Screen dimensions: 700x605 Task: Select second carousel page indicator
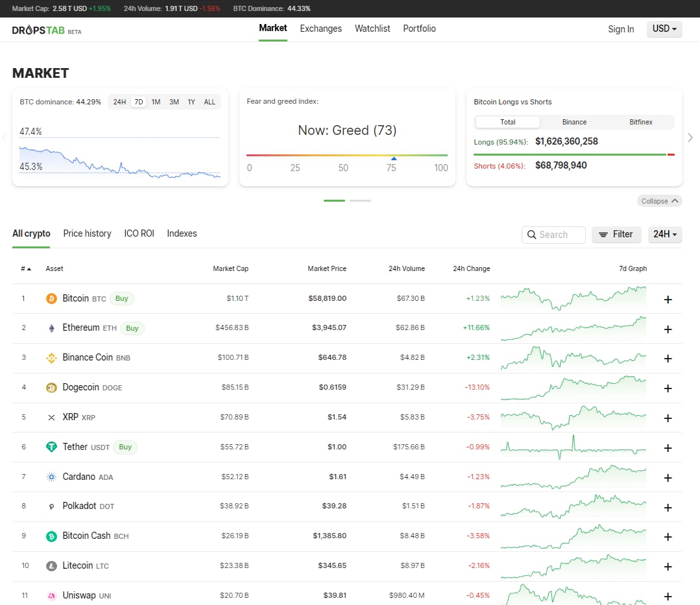click(360, 201)
